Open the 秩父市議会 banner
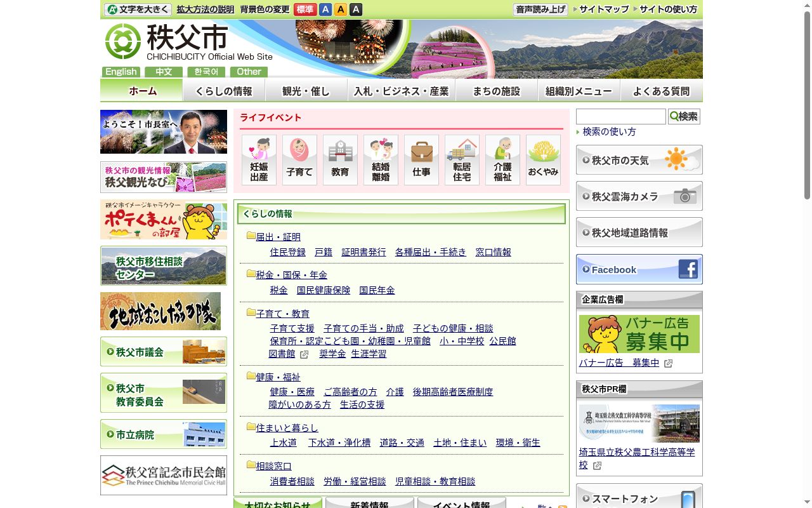812x508 pixels. (x=164, y=352)
